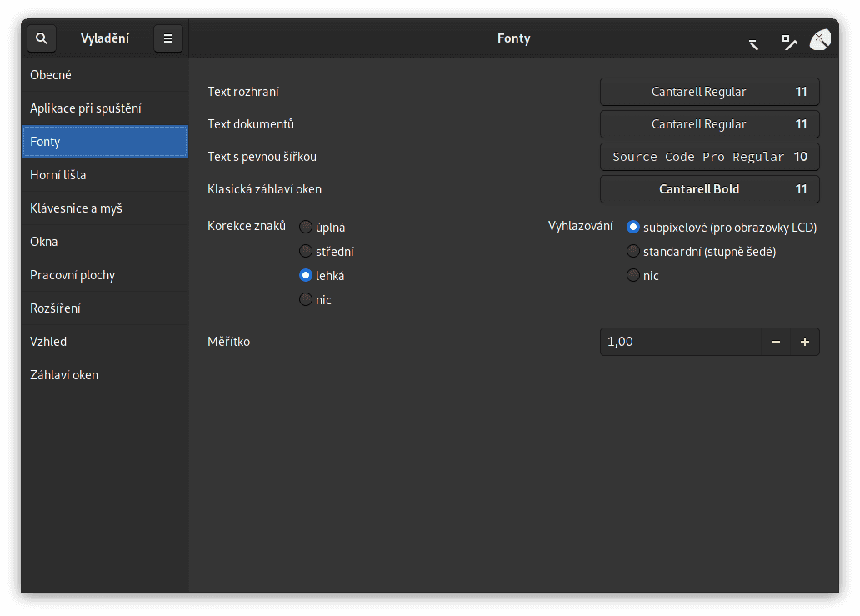Click the Měřítko value field
This screenshot has width=860, height=616.
[679, 342]
